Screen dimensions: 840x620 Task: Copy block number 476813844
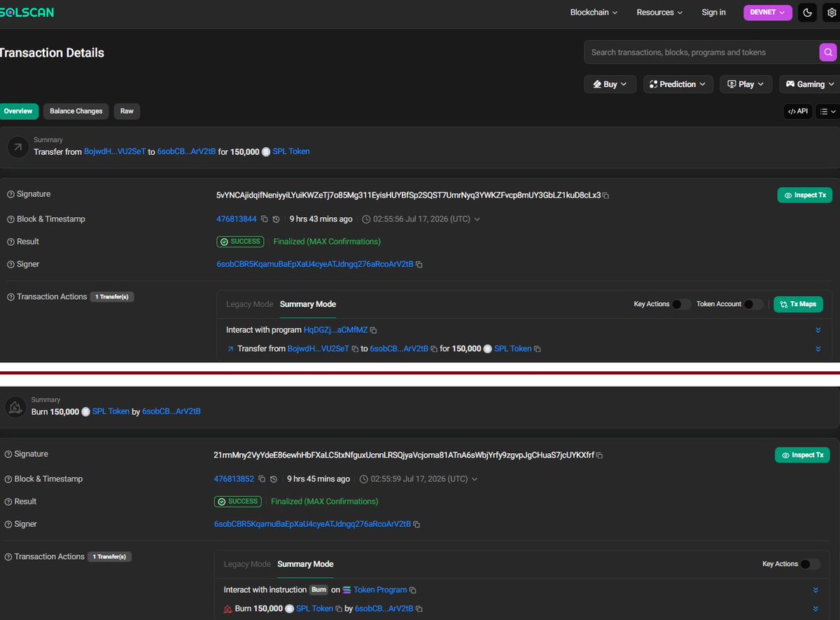pyautogui.click(x=264, y=219)
